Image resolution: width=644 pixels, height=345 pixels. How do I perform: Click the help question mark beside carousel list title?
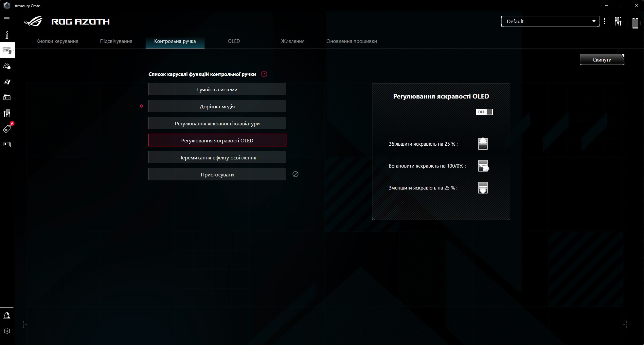pyautogui.click(x=264, y=74)
